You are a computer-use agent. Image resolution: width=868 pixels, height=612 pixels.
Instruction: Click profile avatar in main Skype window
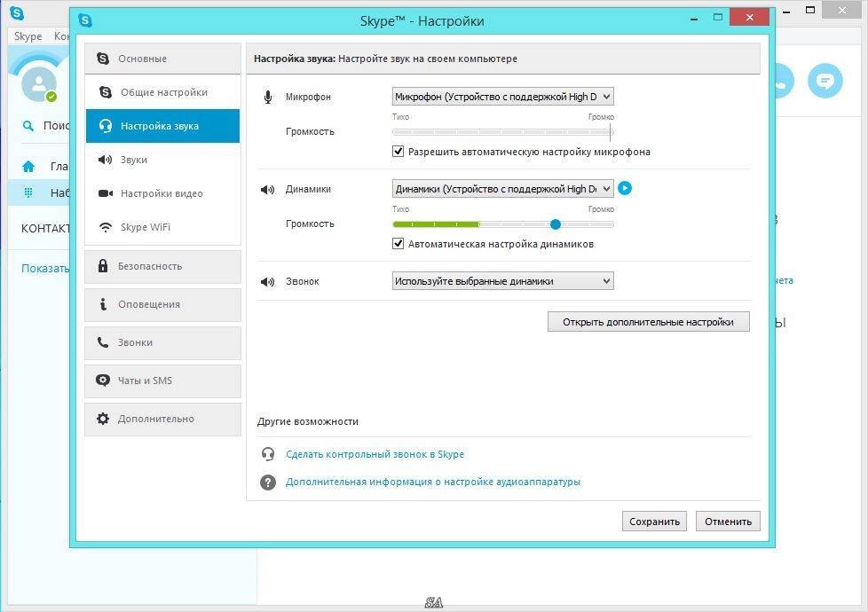point(39,84)
